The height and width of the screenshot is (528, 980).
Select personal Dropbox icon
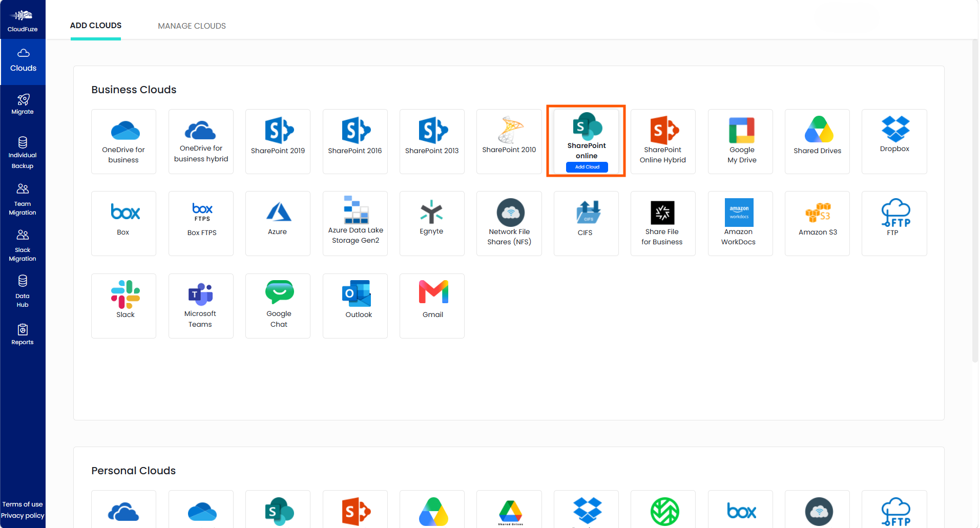pyautogui.click(x=587, y=511)
